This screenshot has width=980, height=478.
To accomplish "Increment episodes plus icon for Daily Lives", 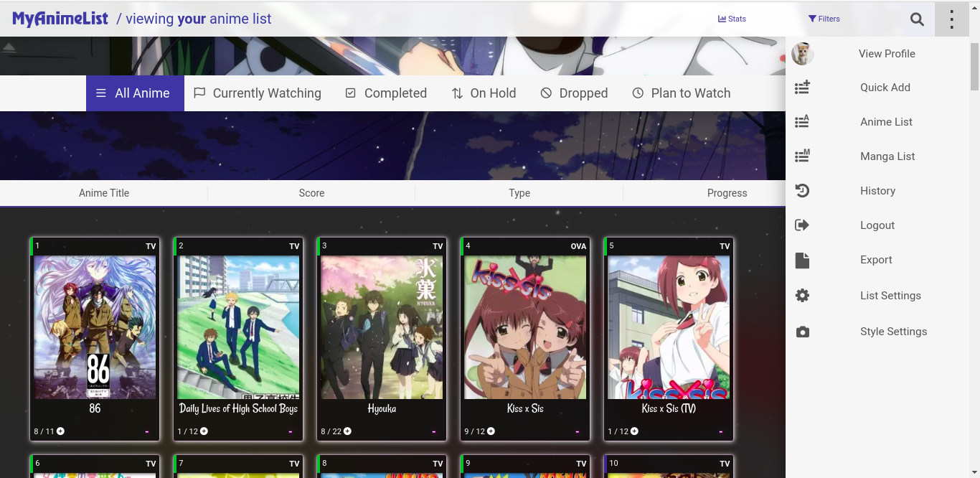I will click(204, 431).
